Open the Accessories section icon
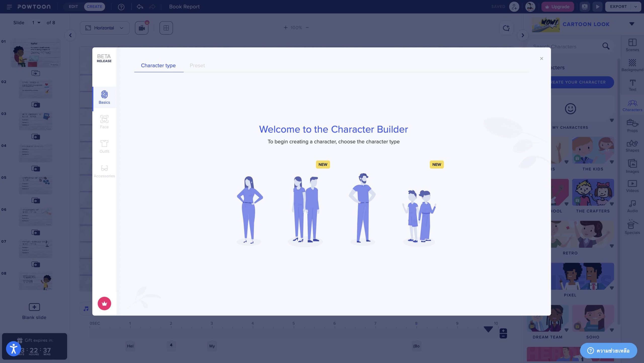Screen dimensions: 644x363 point(104,171)
